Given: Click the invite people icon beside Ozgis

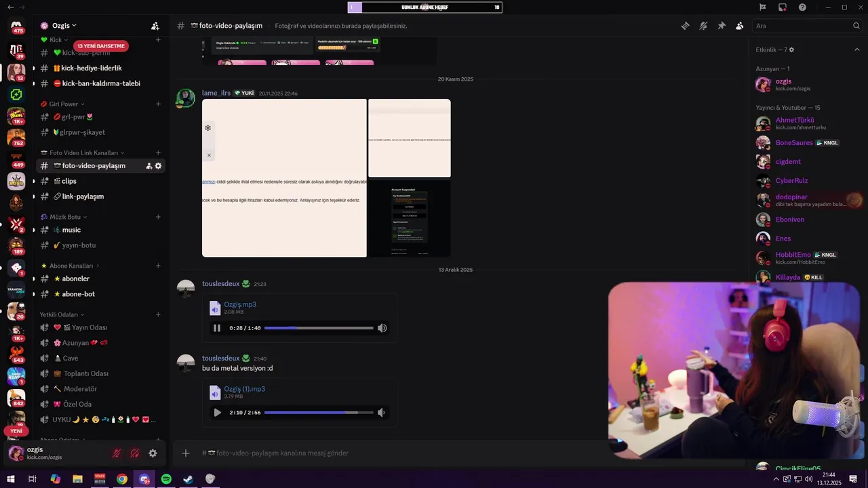Looking at the screenshot, I should (x=155, y=26).
